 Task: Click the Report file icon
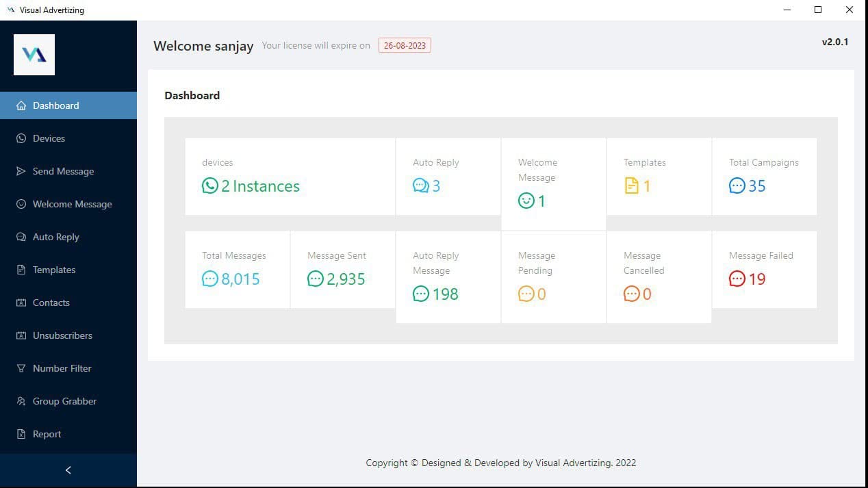[21, 434]
